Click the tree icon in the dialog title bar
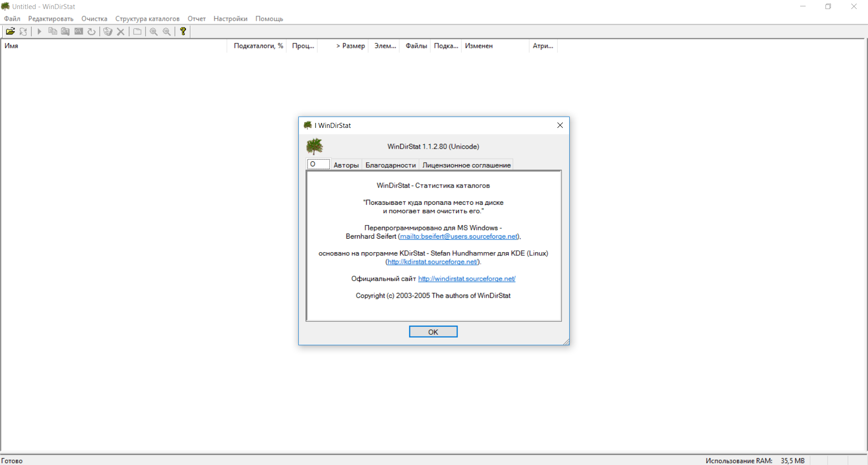This screenshot has width=868, height=465. [x=308, y=125]
